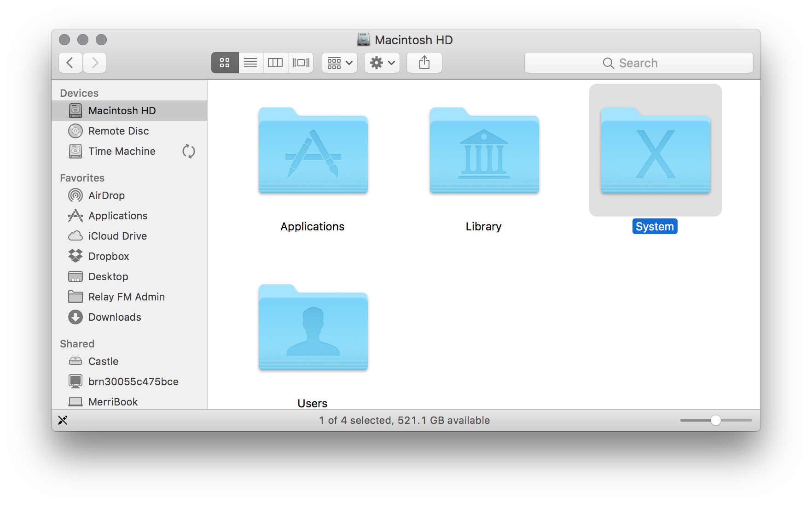Switch to Cover Flow view

301,63
